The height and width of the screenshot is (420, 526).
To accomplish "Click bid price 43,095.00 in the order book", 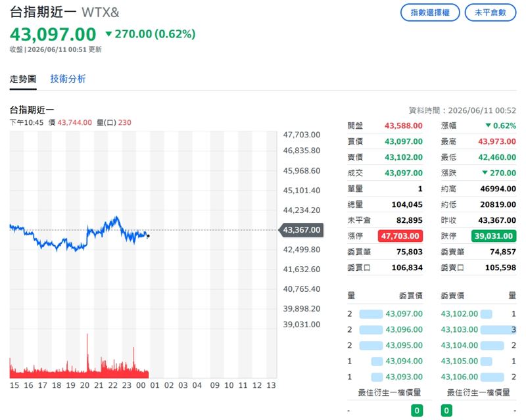I will click(404, 346).
